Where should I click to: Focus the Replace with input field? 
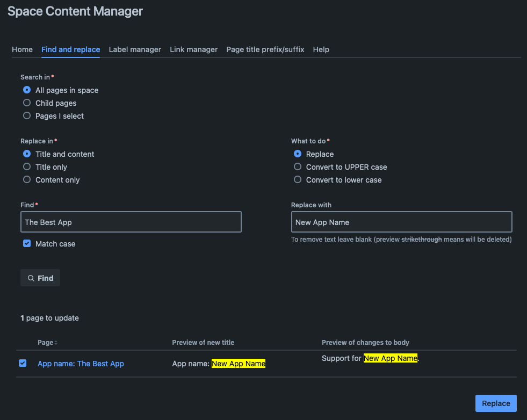401,222
